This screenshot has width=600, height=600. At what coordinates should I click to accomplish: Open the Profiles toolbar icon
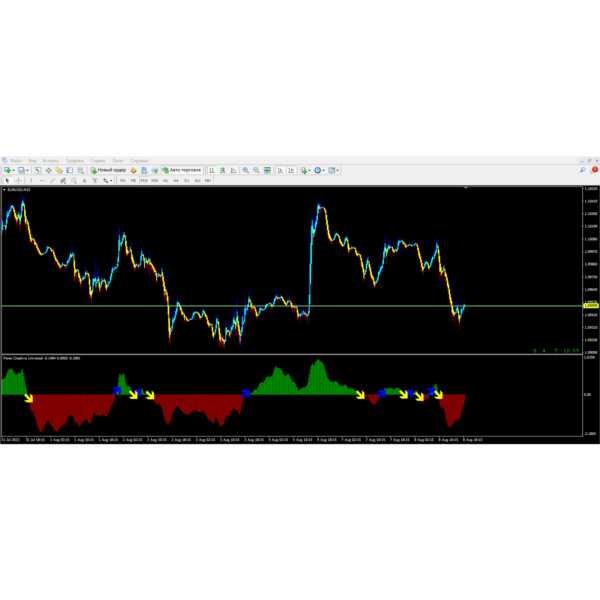pyautogui.click(x=21, y=170)
